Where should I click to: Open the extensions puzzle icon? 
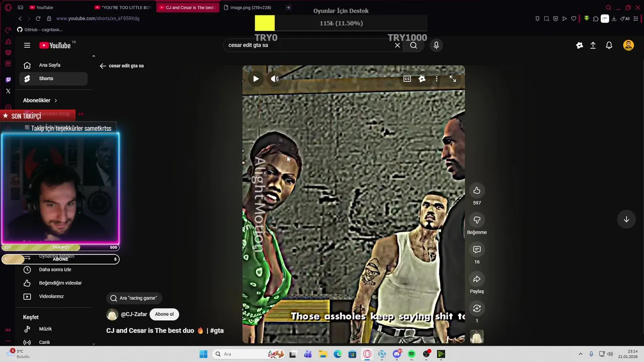coord(596,19)
